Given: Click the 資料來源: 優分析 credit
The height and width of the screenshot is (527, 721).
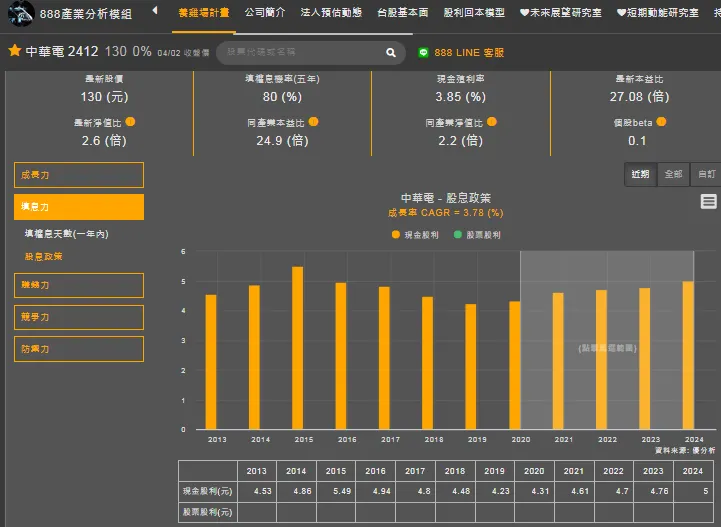Looking at the screenshot, I should click(685, 451).
